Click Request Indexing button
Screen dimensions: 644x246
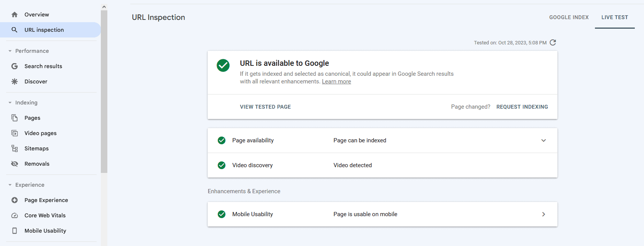click(x=522, y=107)
